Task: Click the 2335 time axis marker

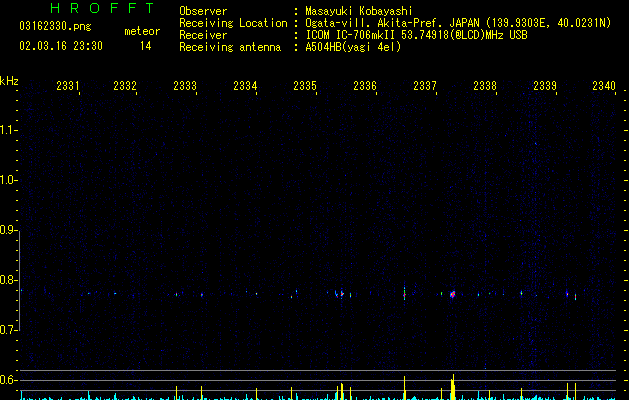Action: pyautogui.click(x=305, y=86)
